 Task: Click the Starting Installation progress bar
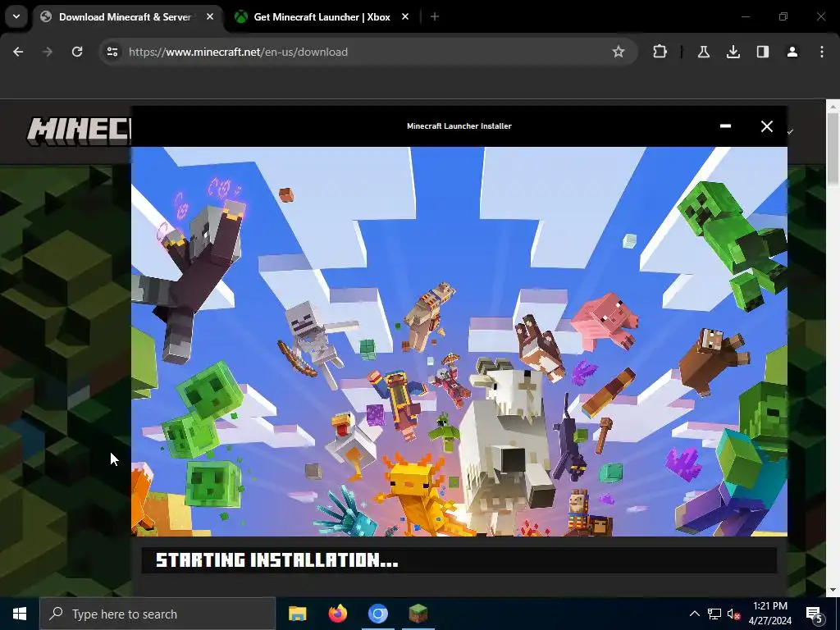click(x=459, y=560)
